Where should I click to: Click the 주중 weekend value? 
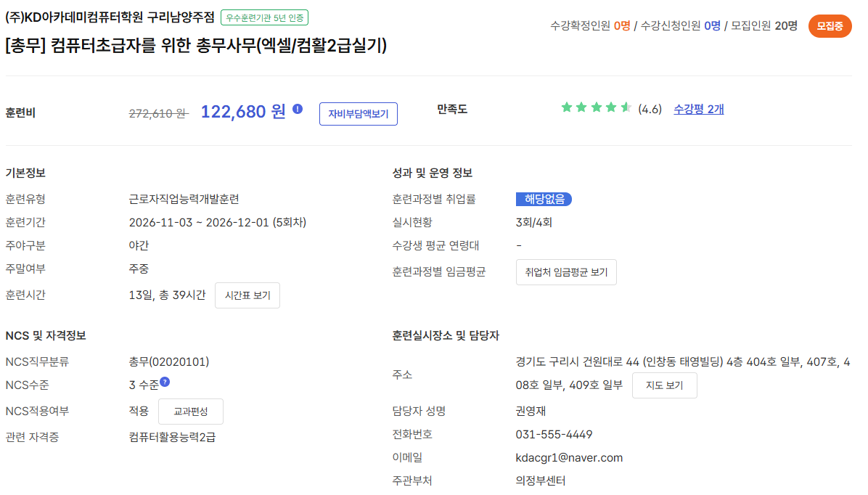139,269
